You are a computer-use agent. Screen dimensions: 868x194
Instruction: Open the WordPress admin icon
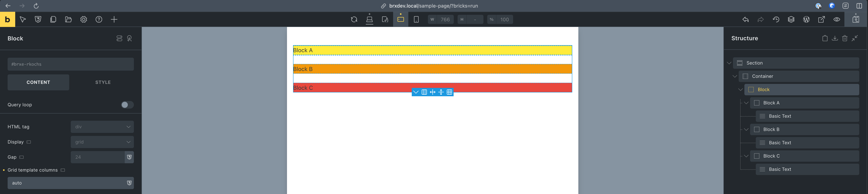(x=806, y=20)
